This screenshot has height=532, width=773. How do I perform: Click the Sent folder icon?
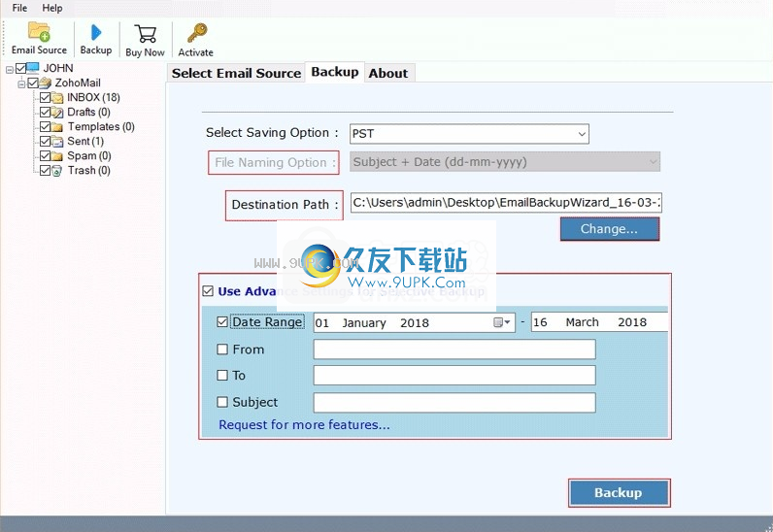coord(57,142)
